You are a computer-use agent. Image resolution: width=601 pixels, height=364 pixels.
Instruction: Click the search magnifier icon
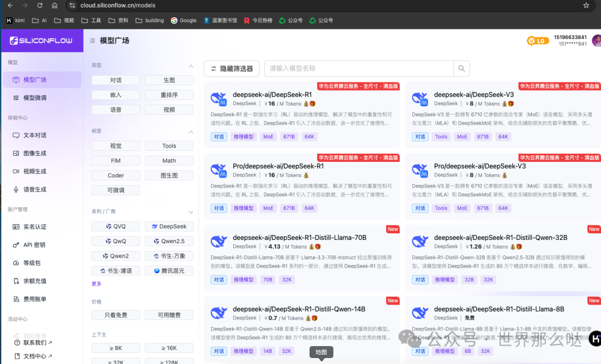point(461,68)
